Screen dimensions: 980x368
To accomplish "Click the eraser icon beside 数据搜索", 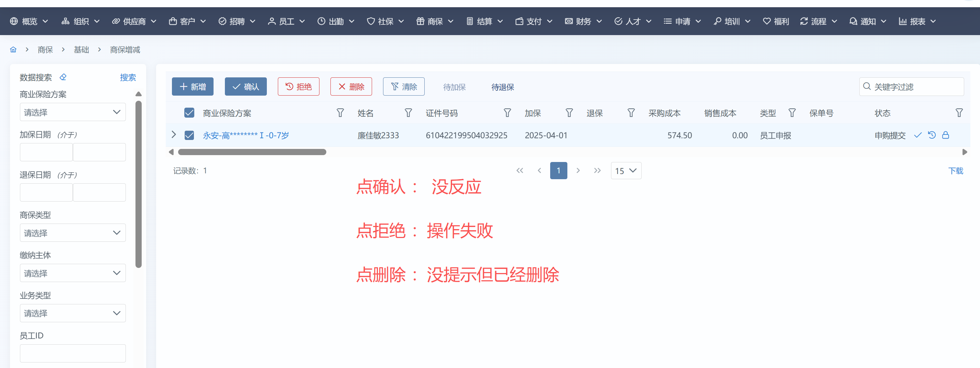I will [63, 77].
